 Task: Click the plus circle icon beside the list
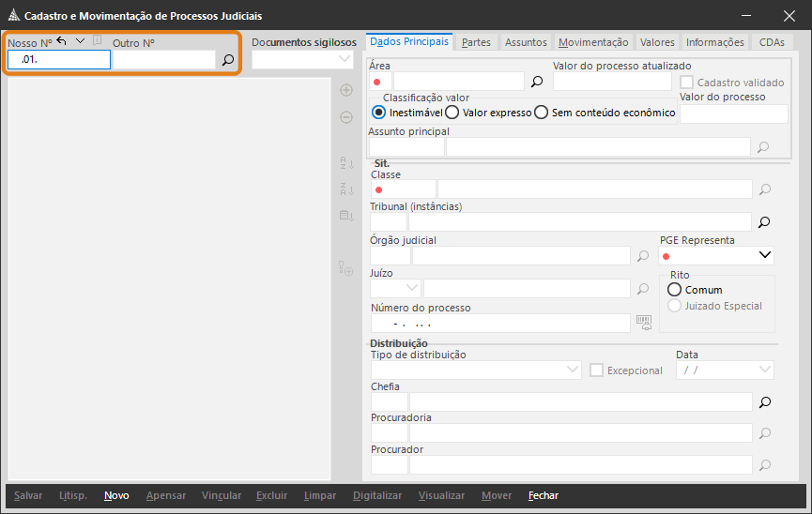point(345,91)
